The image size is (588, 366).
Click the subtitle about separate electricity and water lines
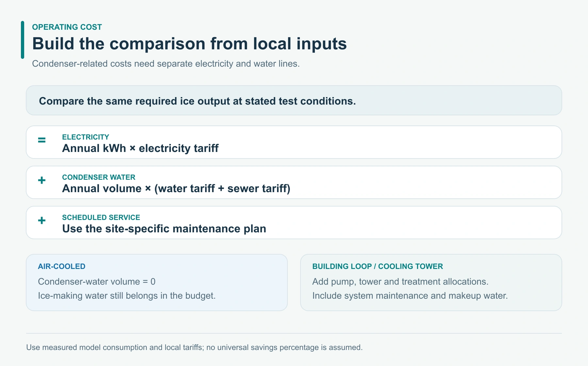[166, 64]
